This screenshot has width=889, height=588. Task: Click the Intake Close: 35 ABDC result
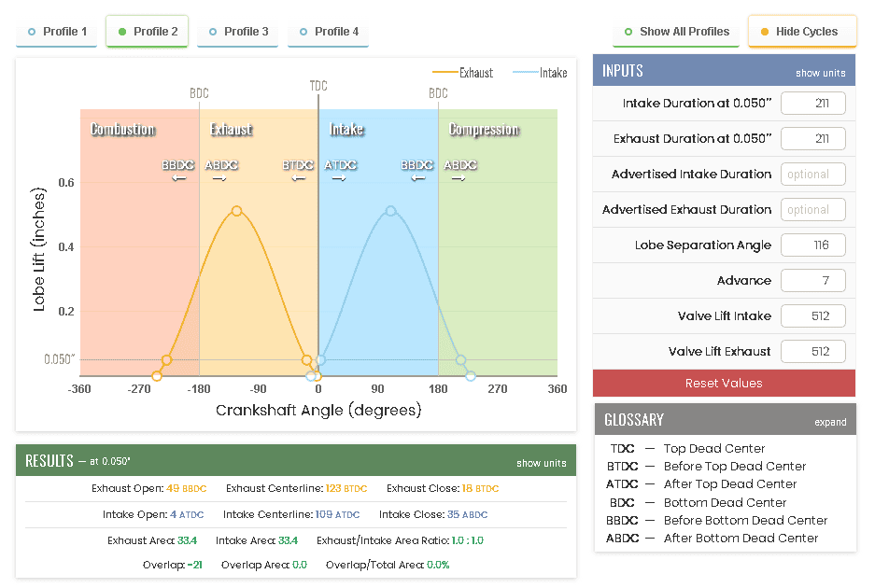pos(433,514)
